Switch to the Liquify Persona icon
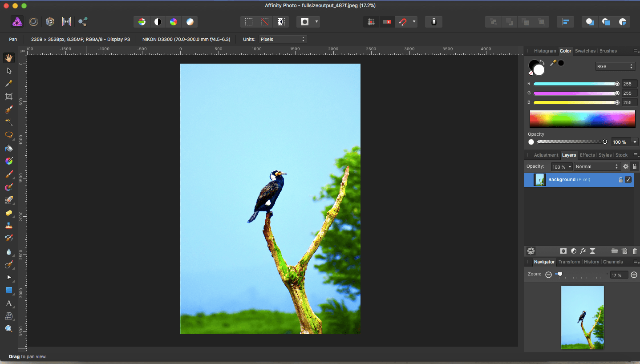This screenshot has height=364, width=640. (x=33, y=22)
